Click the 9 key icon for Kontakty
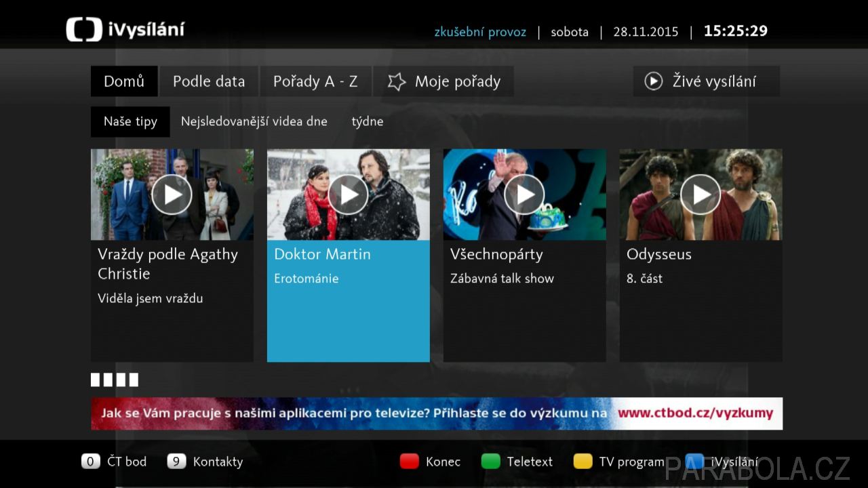The image size is (868, 488). click(176, 462)
